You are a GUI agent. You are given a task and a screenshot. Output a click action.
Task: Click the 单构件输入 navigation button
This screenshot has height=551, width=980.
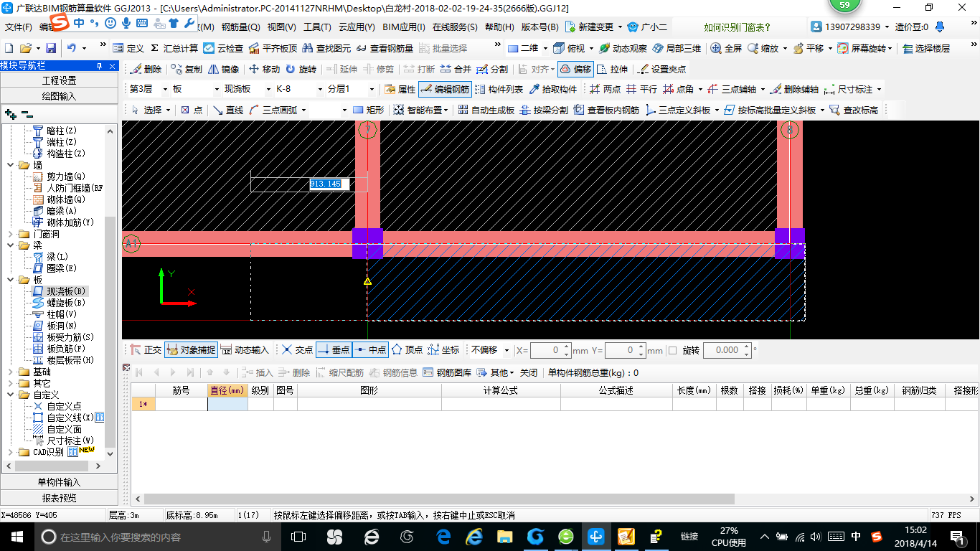pos(59,482)
